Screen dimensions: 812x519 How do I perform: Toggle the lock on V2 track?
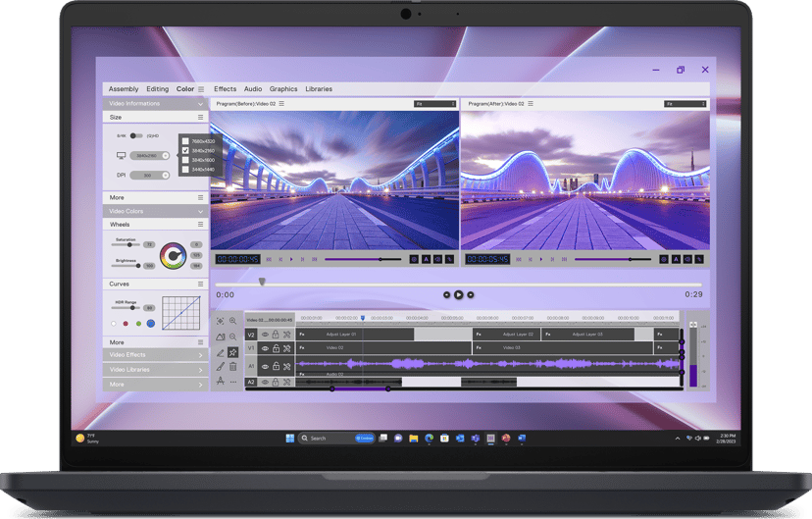tap(276, 335)
